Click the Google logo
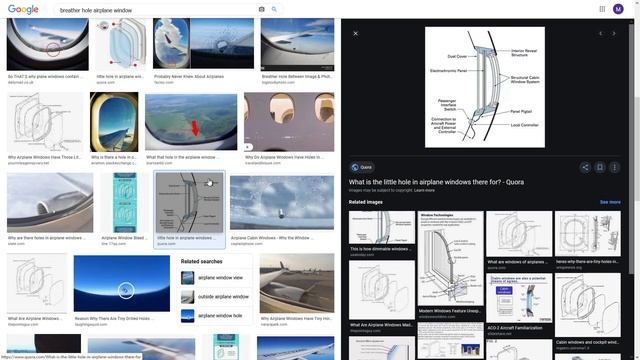The width and height of the screenshot is (640, 360). tap(23, 9)
